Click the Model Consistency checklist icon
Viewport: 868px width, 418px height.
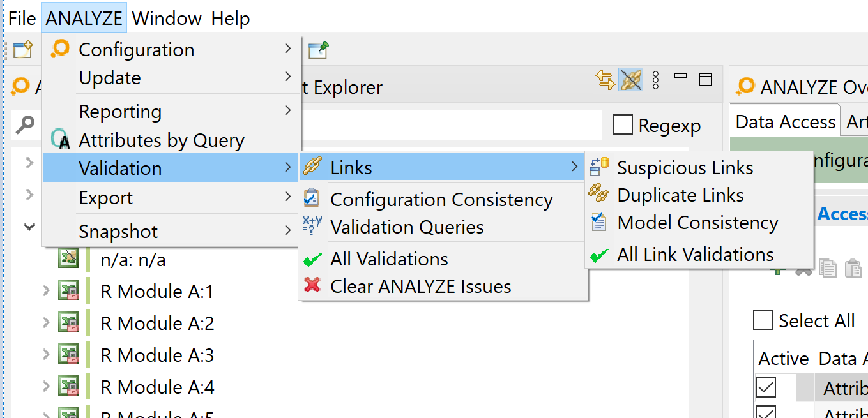coord(598,221)
